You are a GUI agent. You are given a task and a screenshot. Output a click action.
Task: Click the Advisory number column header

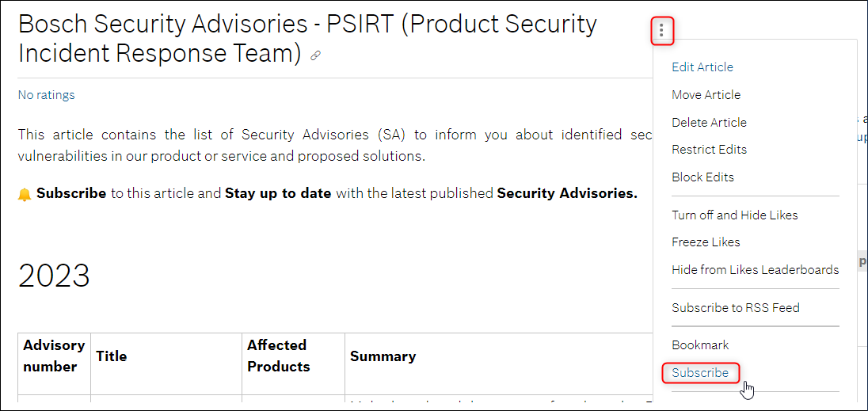tap(54, 356)
